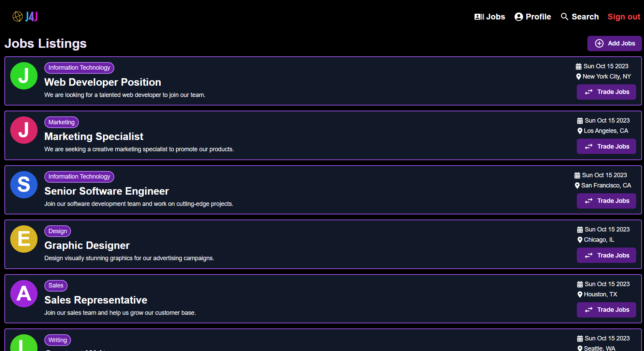Open the Jobs nav menu item
Image resolution: width=644 pixels, height=351 pixels.
click(x=489, y=17)
